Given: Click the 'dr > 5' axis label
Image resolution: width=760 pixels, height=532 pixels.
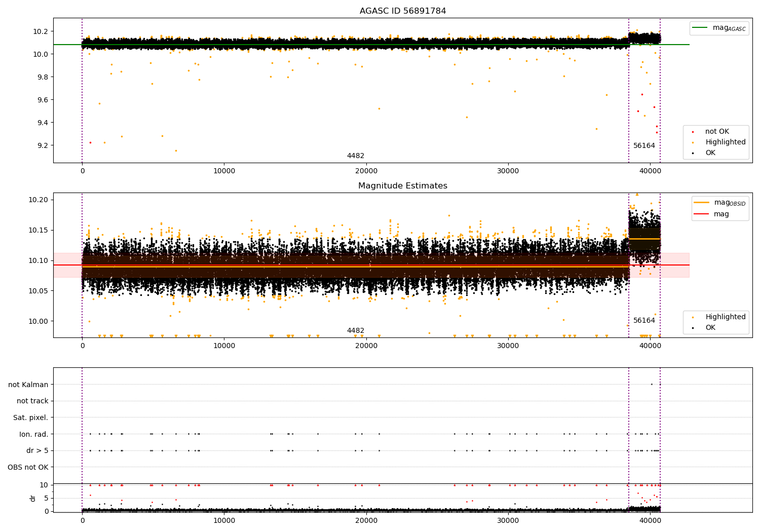Looking at the screenshot, I should pyautogui.click(x=37, y=451).
